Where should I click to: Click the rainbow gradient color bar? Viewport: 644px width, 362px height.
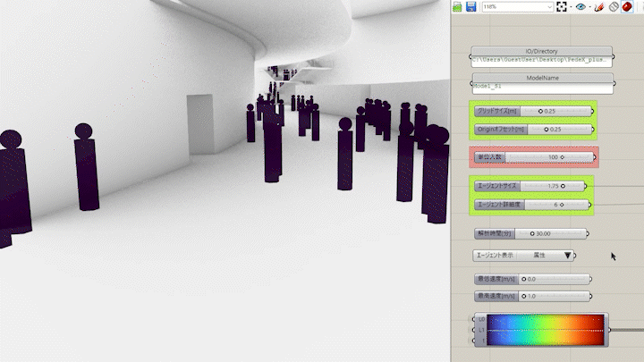click(x=547, y=329)
